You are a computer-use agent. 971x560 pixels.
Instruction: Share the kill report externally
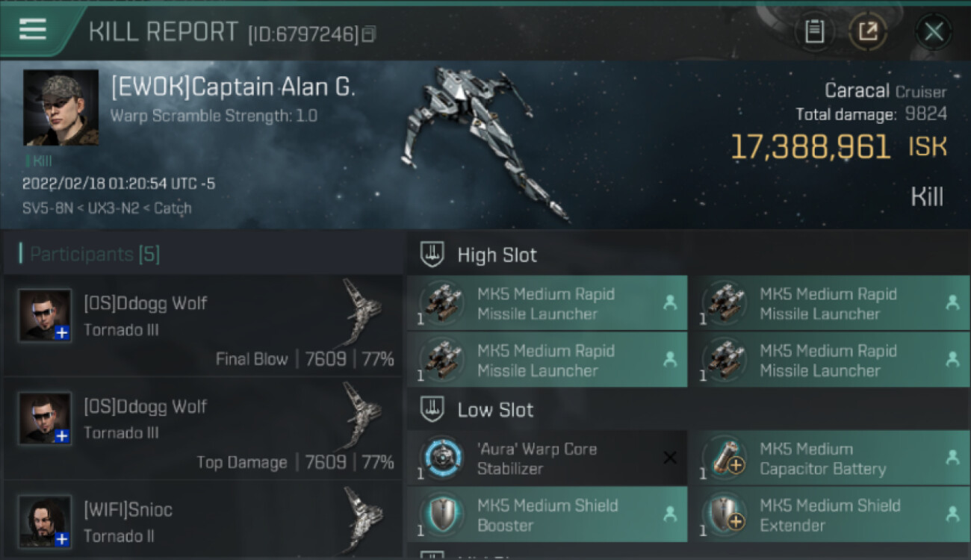point(867,31)
